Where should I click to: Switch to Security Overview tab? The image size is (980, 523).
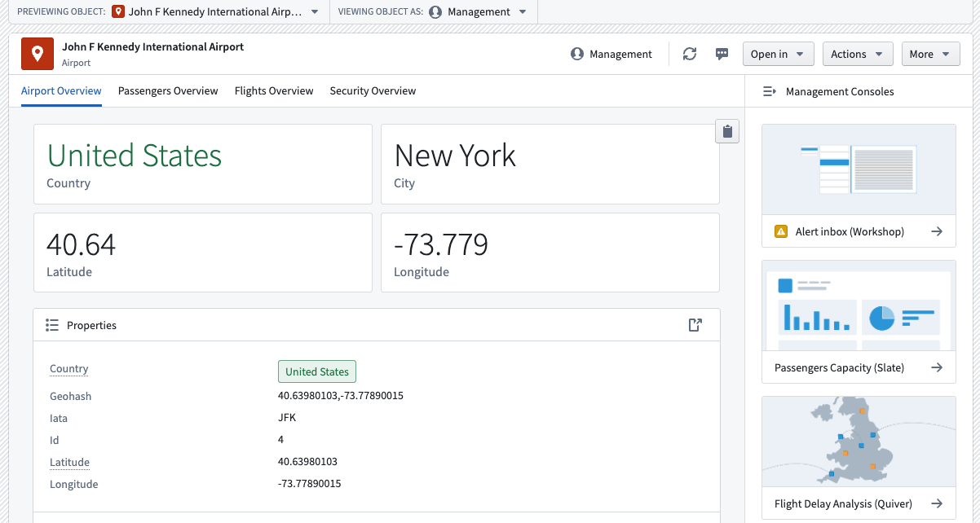373,90
